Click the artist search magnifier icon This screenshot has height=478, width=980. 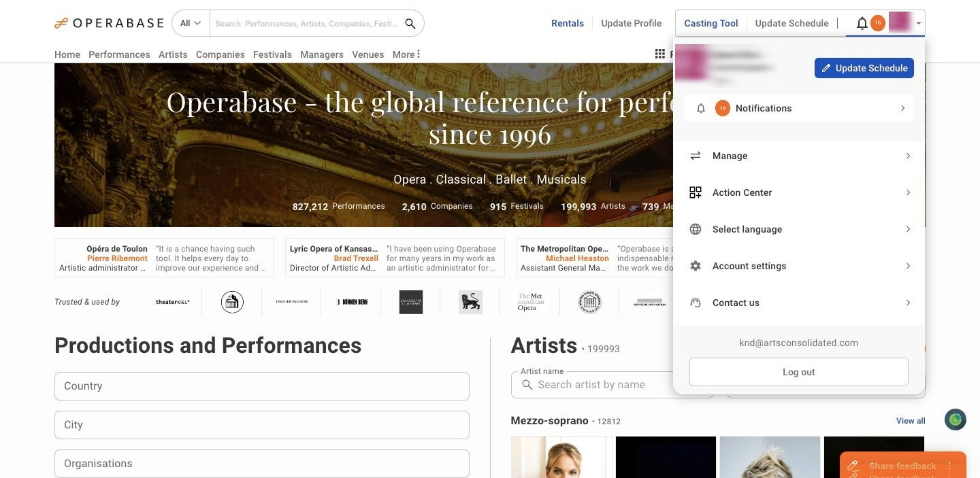[527, 385]
